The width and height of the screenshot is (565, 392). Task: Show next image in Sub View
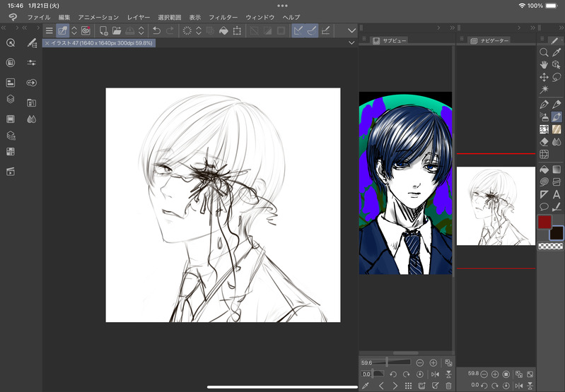(395, 386)
